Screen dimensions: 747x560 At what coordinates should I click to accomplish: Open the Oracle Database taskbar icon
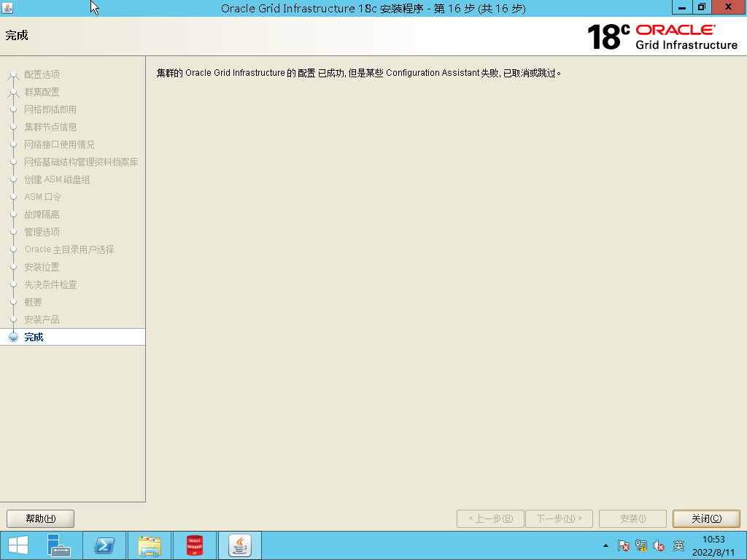click(x=194, y=545)
